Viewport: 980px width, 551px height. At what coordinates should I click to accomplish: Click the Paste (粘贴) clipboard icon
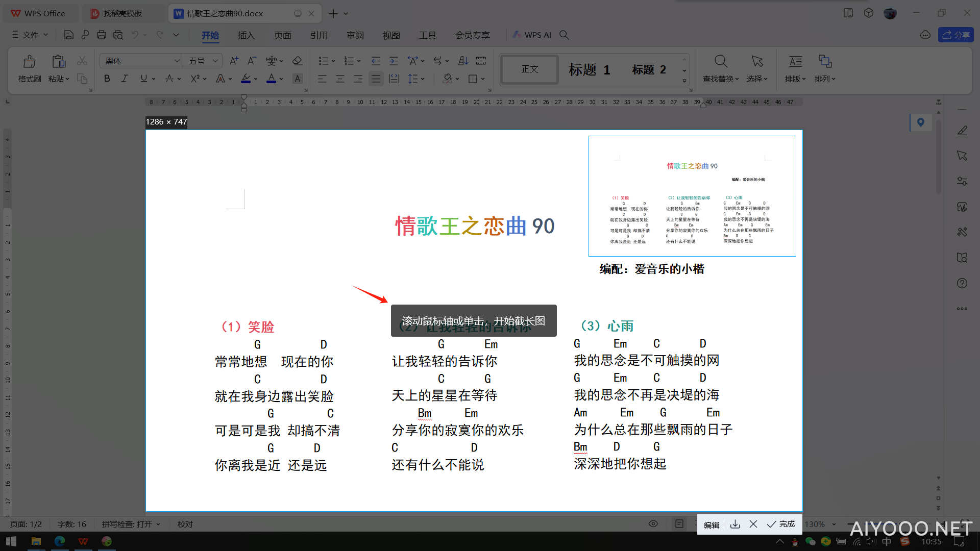click(x=59, y=62)
